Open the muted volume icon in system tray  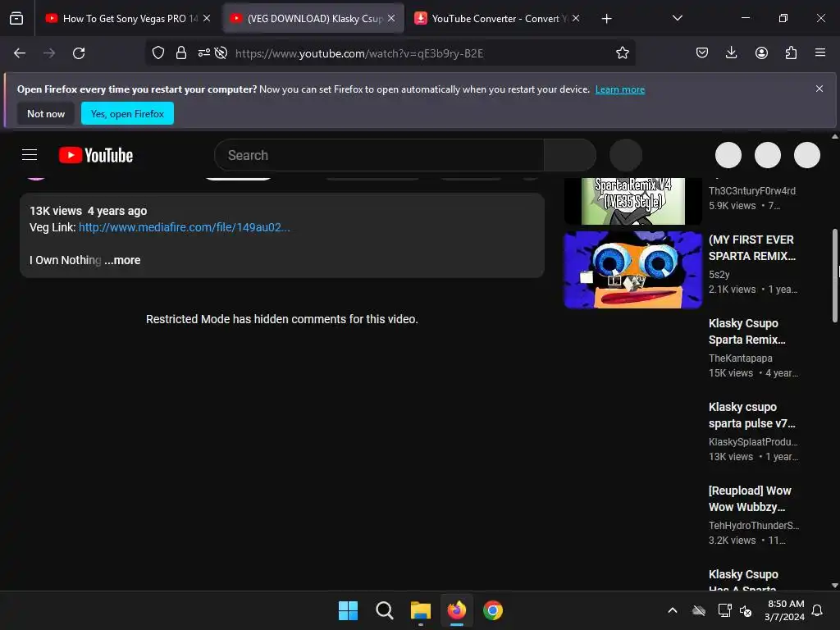pyautogui.click(x=745, y=610)
